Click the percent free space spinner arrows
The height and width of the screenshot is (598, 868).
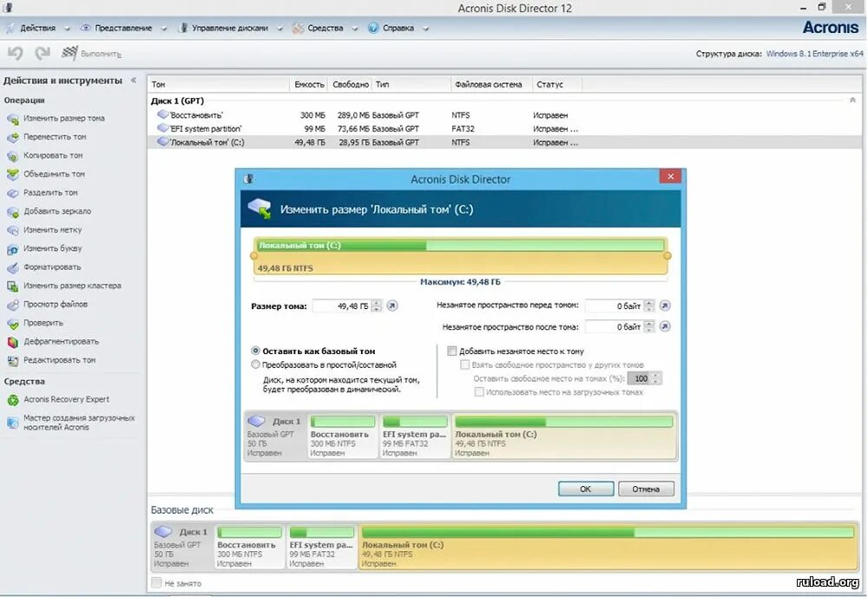pyautogui.click(x=656, y=378)
